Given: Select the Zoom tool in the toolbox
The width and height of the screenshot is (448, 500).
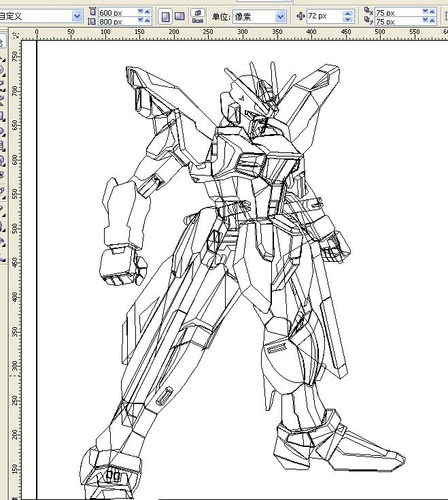Looking at the screenshot, I should click(x=1, y=71).
